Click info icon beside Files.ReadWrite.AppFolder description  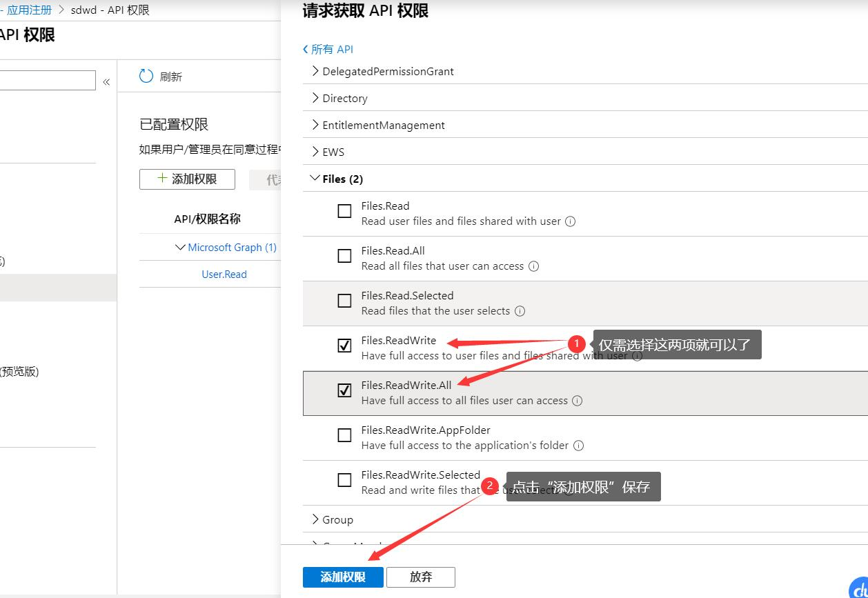[578, 446]
